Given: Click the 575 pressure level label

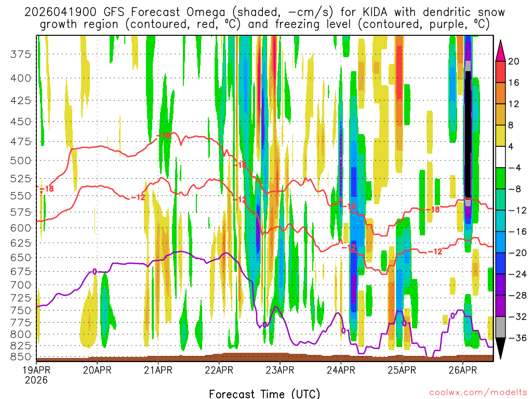Looking at the screenshot, I should click(21, 212).
